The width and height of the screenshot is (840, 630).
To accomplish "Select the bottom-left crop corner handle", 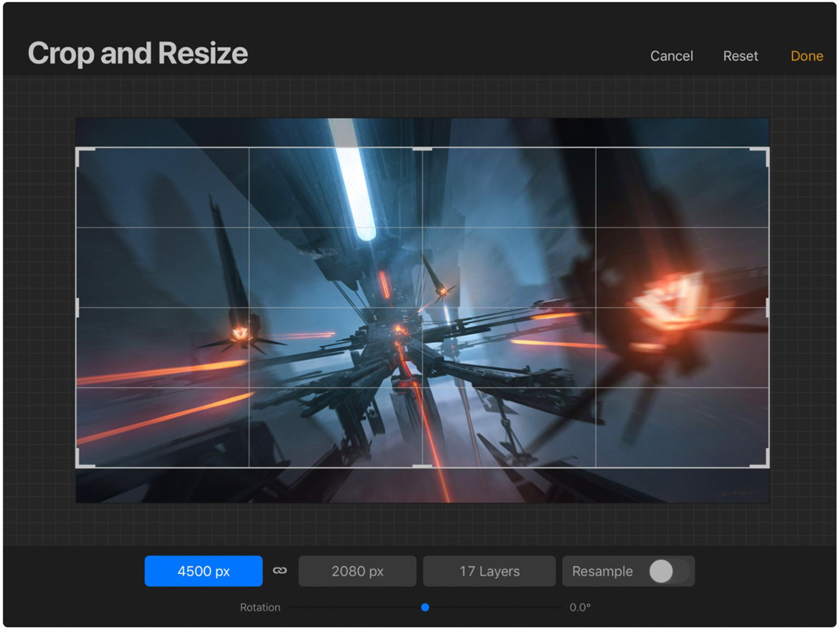I will click(x=78, y=465).
